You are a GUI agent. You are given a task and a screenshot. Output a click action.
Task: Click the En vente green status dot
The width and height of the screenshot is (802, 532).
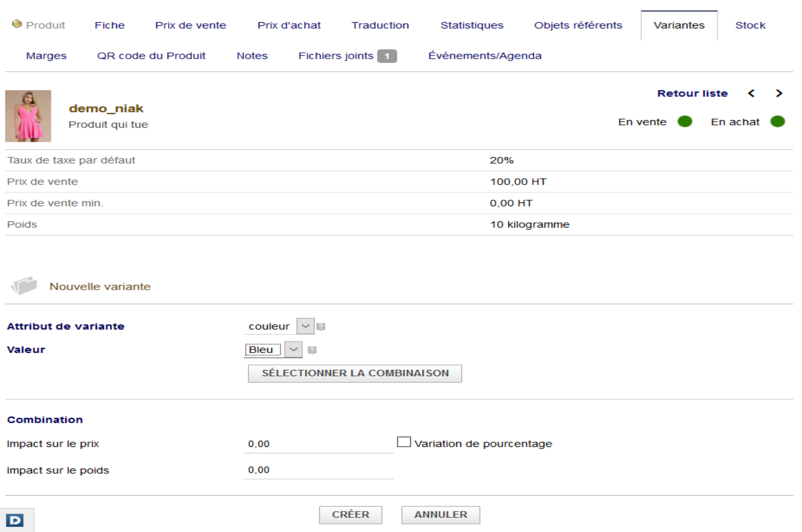click(685, 122)
